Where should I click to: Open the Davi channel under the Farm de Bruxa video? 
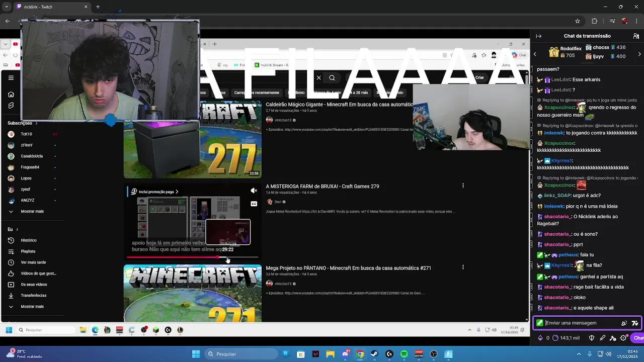pos(277,202)
